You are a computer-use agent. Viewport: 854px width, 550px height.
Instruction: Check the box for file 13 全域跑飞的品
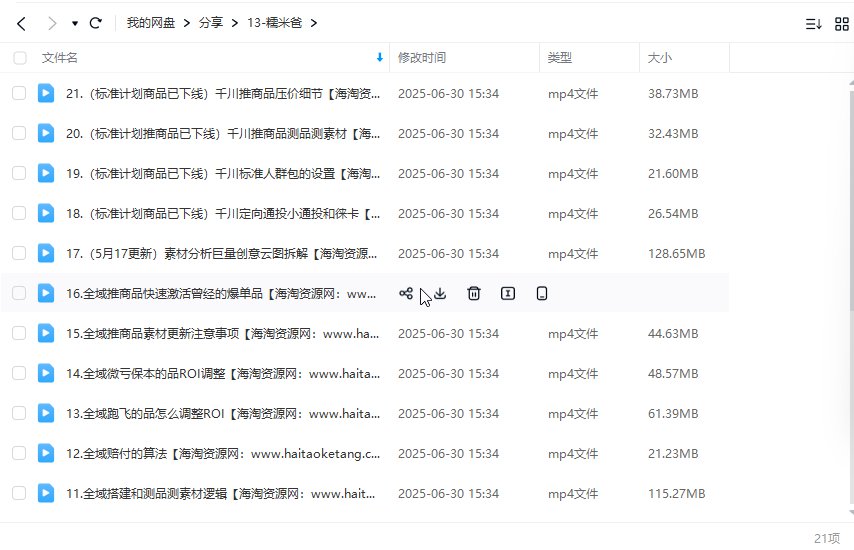coord(19,413)
